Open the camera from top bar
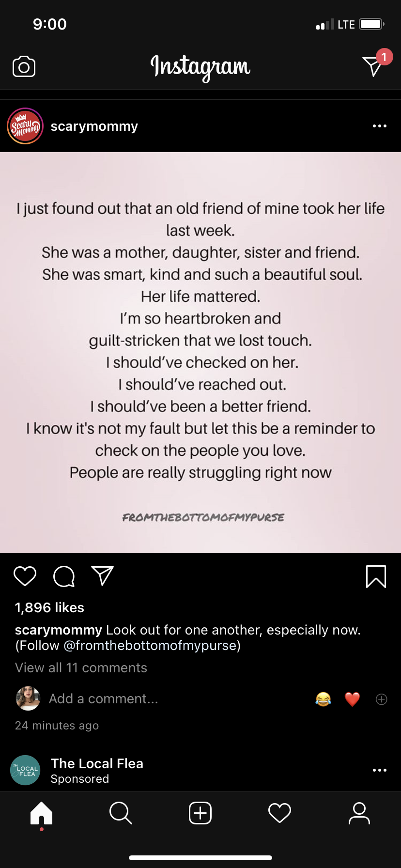 [24, 66]
